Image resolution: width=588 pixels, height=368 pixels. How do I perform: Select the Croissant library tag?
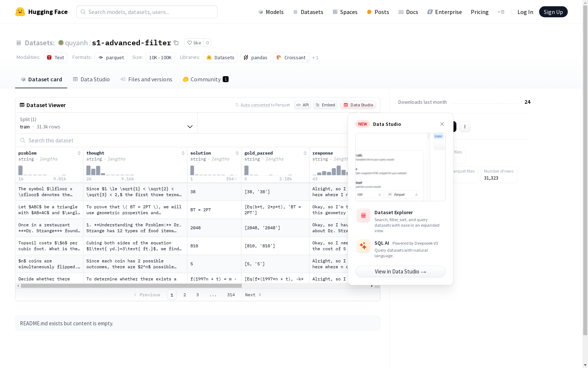pyautogui.click(x=291, y=57)
